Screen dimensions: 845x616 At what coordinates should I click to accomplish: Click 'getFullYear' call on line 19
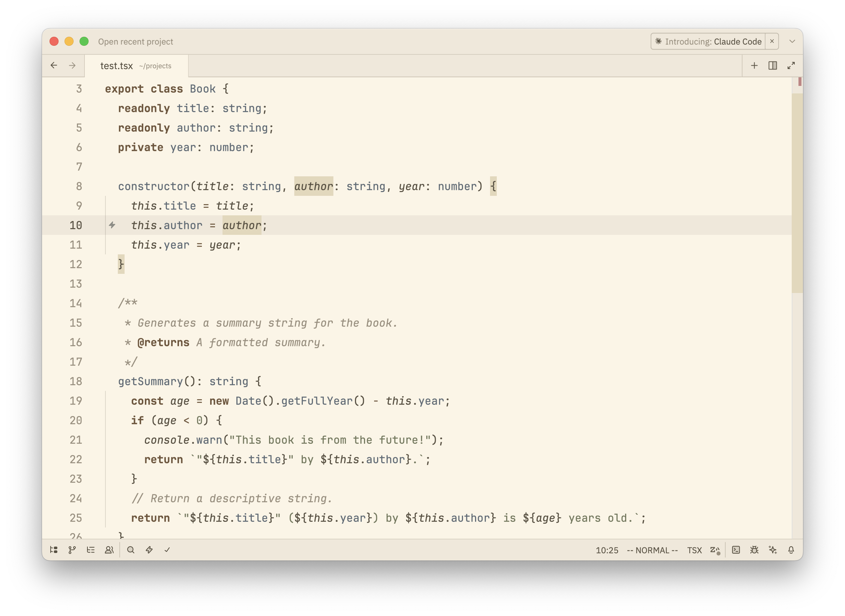click(317, 401)
